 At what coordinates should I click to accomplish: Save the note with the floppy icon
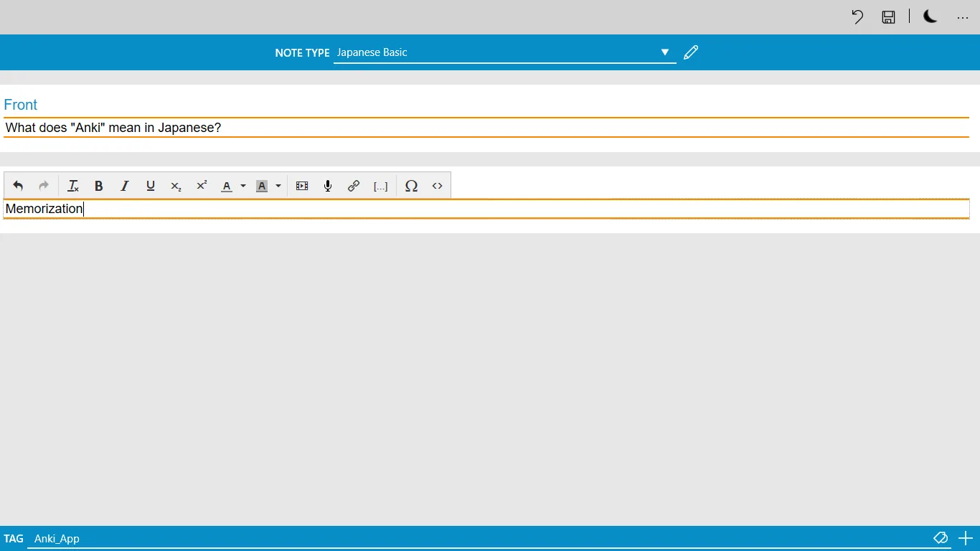(x=889, y=17)
